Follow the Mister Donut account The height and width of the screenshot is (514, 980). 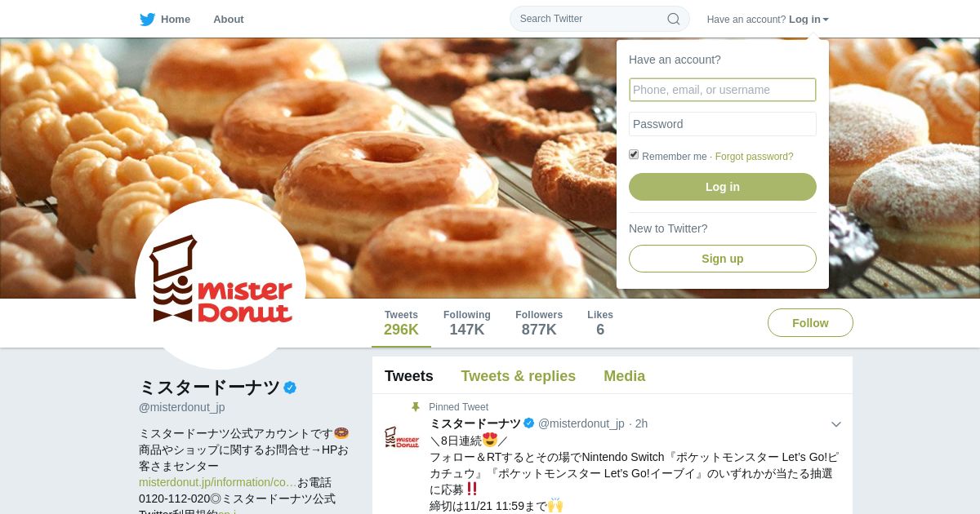(810, 323)
